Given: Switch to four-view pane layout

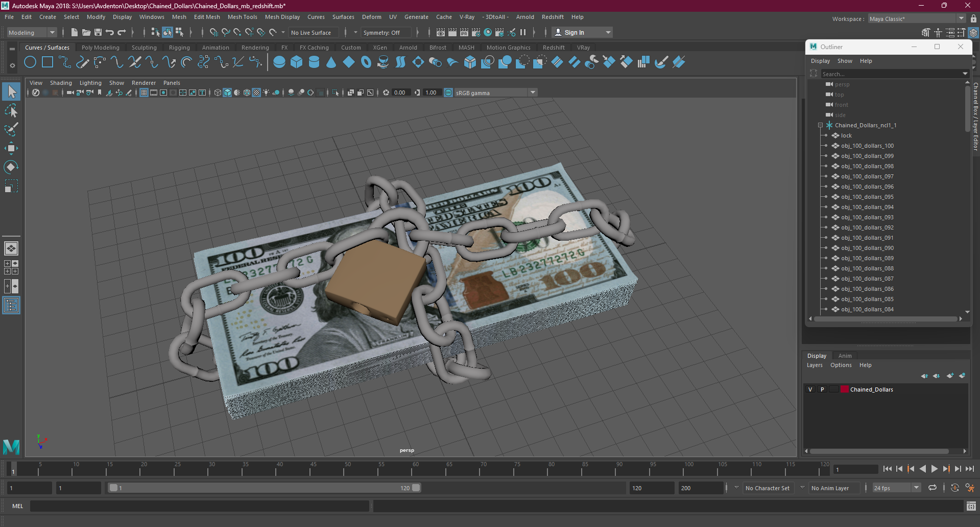Looking at the screenshot, I should pyautogui.click(x=11, y=267).
